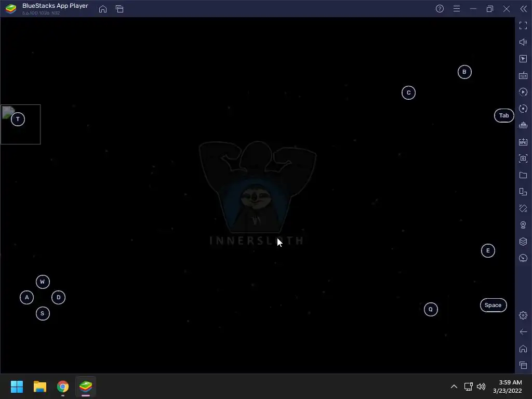Click the W movement key overlay
The height and width of the screenshot is (399, 532).
43,282
